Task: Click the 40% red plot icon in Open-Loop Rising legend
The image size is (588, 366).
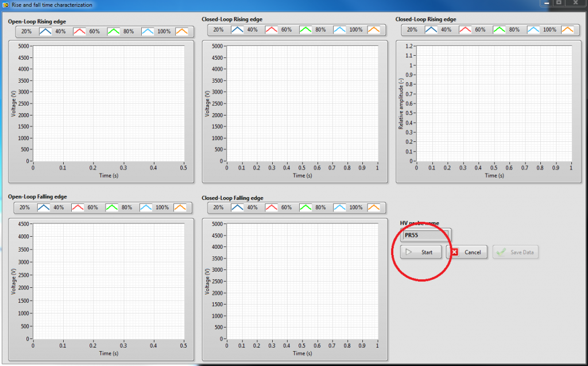Action: 79,31
